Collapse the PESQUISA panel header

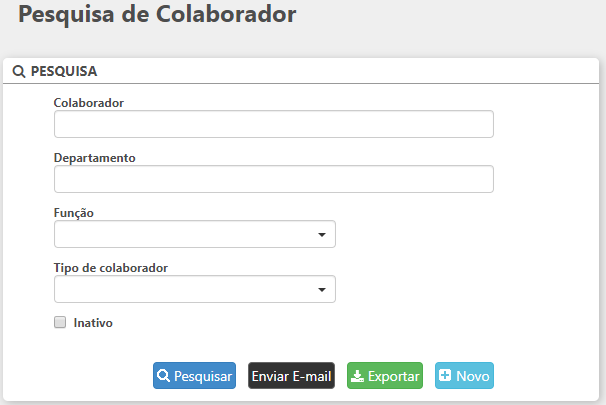click(x=300, y=72)
